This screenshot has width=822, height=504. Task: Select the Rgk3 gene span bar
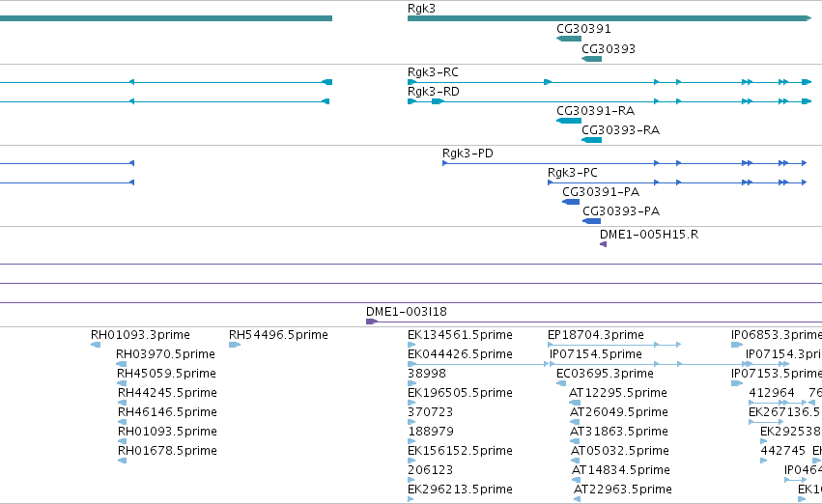[609, 18]
